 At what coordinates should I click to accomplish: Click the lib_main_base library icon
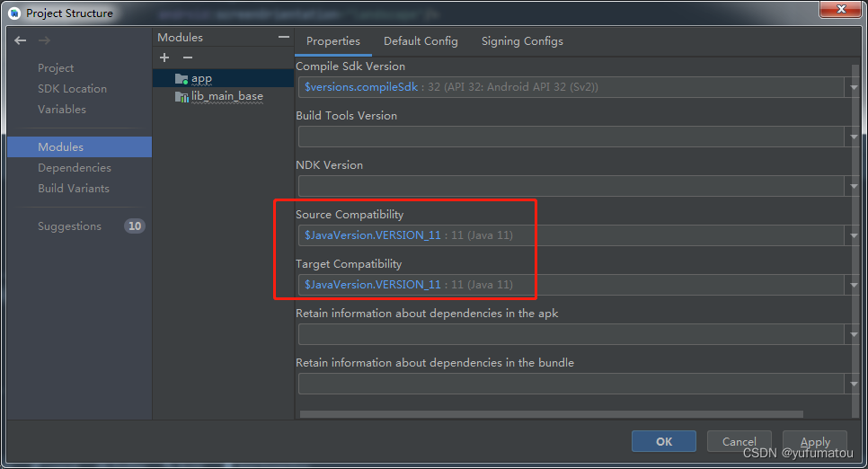click(182, 97)
